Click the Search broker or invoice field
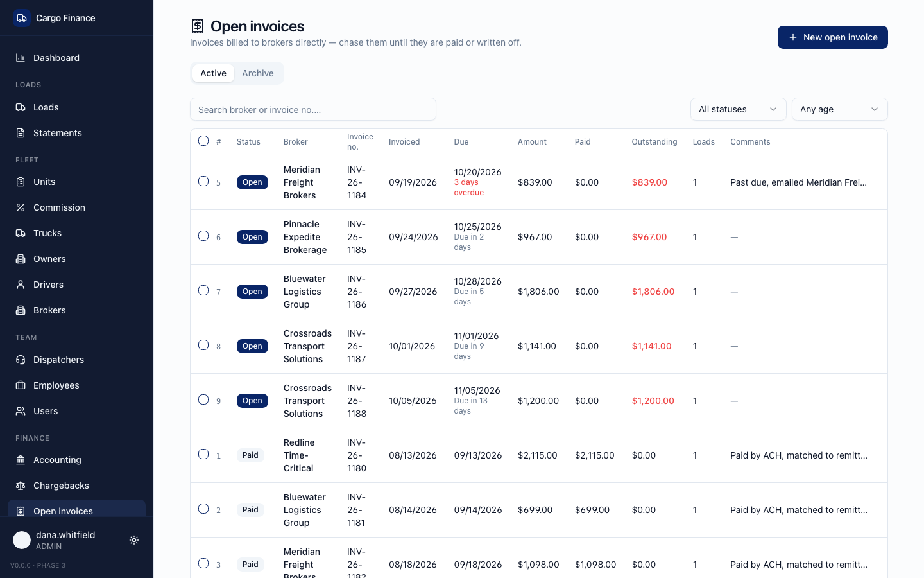The width and height of the screenshot is (924, 578). pos(313,109)
